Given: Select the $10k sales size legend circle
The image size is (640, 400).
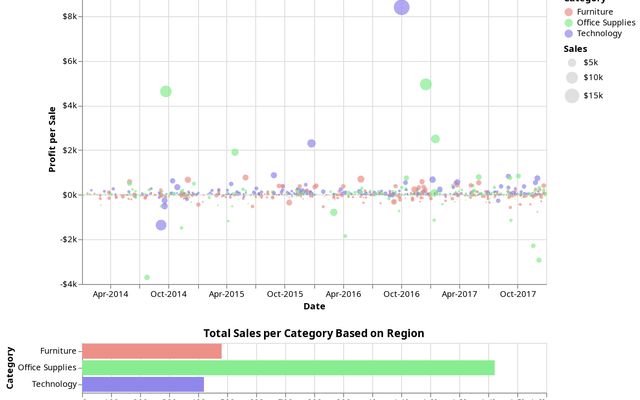Looking at the screenshot, I should point(571,77).
